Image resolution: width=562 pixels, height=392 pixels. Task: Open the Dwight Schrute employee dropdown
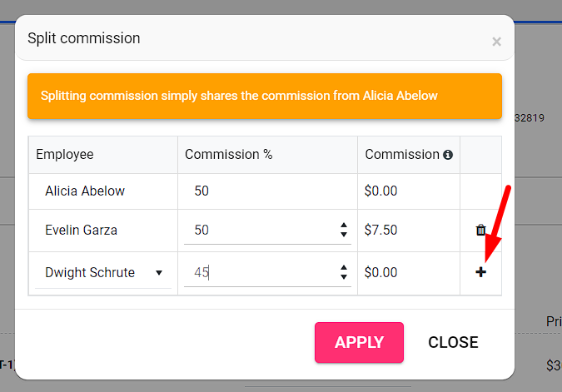pyautogui.click(x=103, y=273)
